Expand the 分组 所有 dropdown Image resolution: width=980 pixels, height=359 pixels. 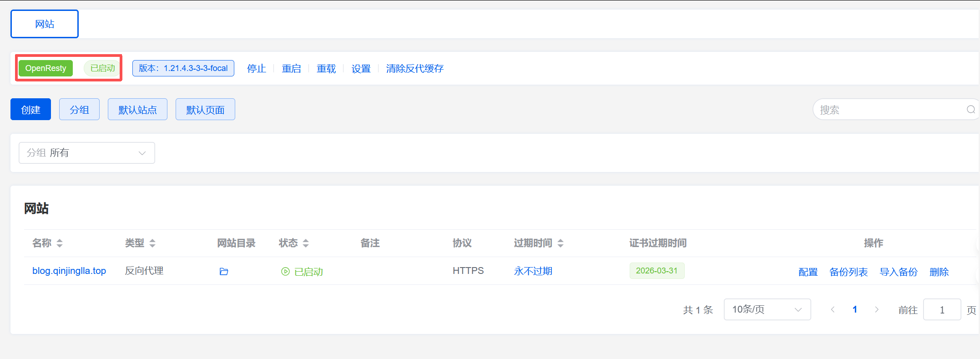[x=86, y=153]
